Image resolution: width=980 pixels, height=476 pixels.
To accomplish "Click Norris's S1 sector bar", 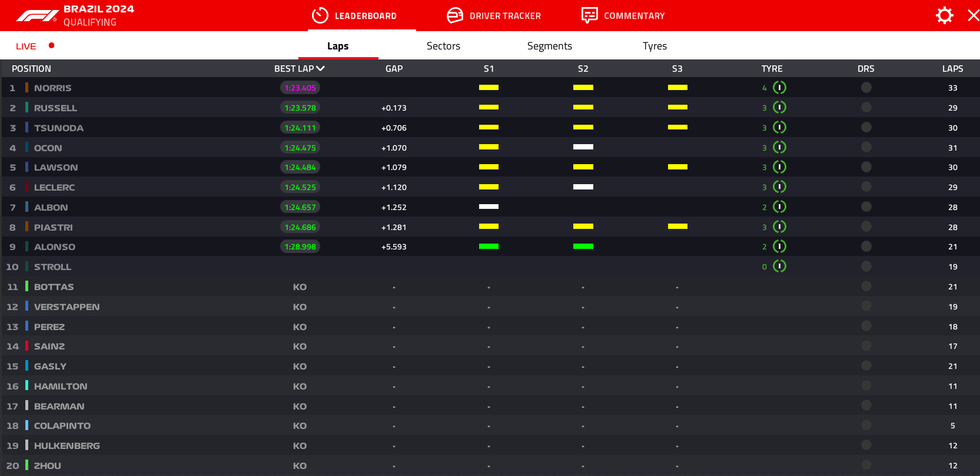I will pyautogui.click(x=489, y=88).
